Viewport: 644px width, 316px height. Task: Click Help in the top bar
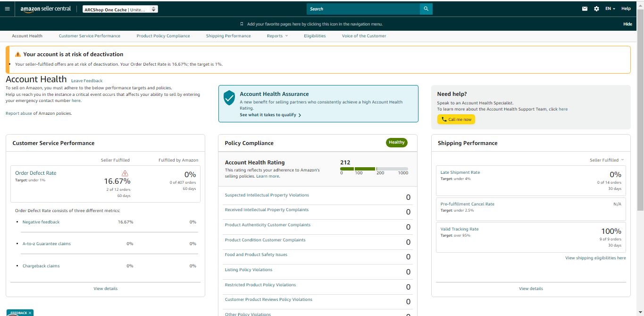point(626,9)
